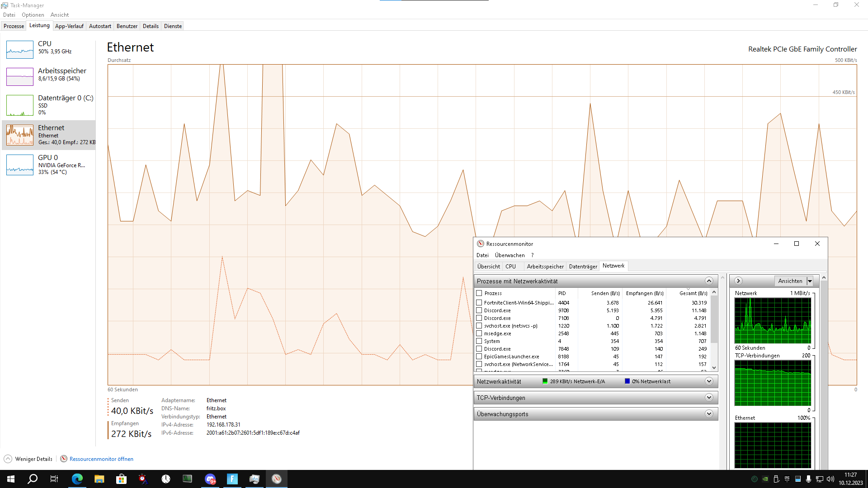Open the NVIDIA settings tray icon
868x488 pixels.
click(765, 479)
